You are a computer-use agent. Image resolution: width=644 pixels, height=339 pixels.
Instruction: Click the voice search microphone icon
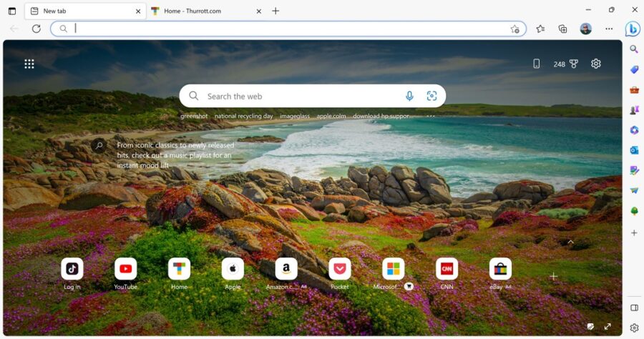coord(409,96)
